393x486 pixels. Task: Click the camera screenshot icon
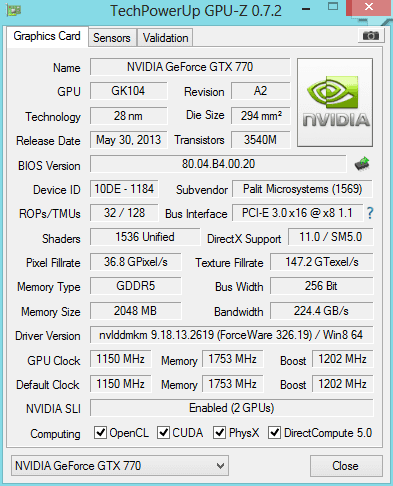click(371, 35)
